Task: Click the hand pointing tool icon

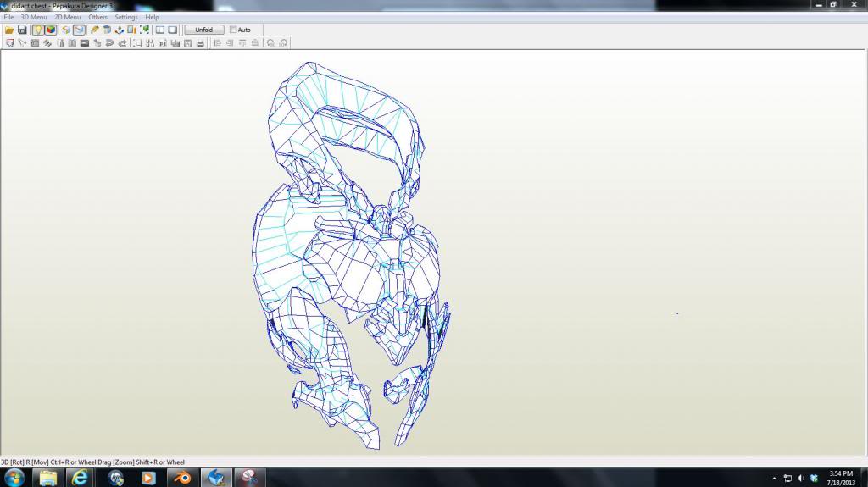Action: pyautogui.click(x=97, y=43)
